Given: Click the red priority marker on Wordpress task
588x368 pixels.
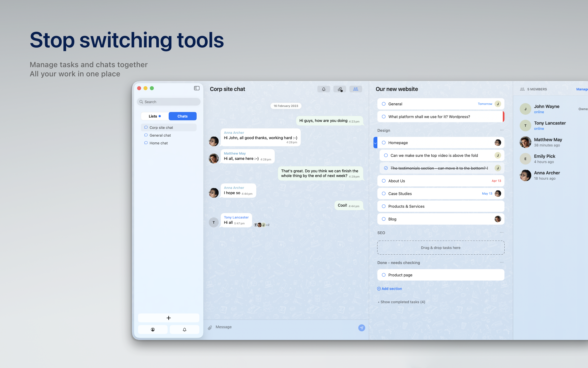Looking at the screenshot, I should [503, 117].
